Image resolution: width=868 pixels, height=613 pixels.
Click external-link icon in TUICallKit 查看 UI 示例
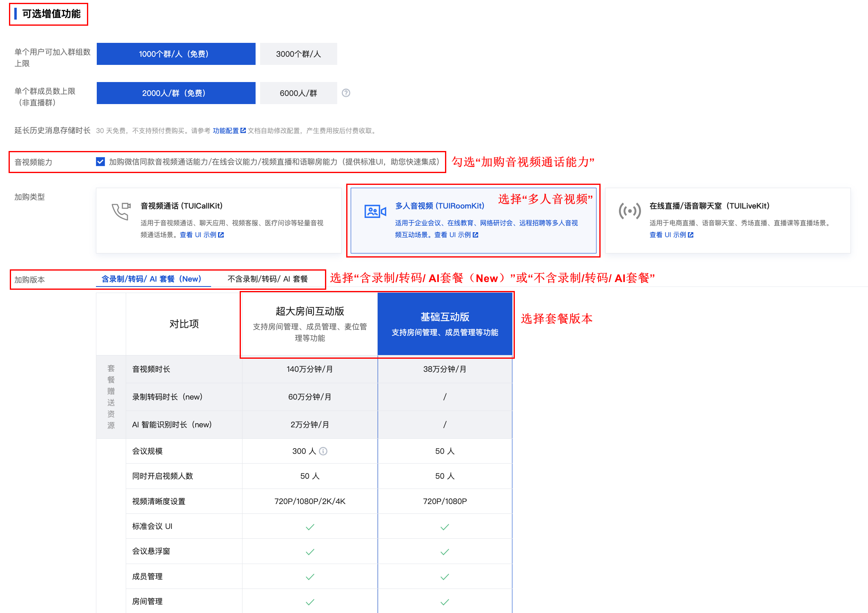click(x=221, y=235)
